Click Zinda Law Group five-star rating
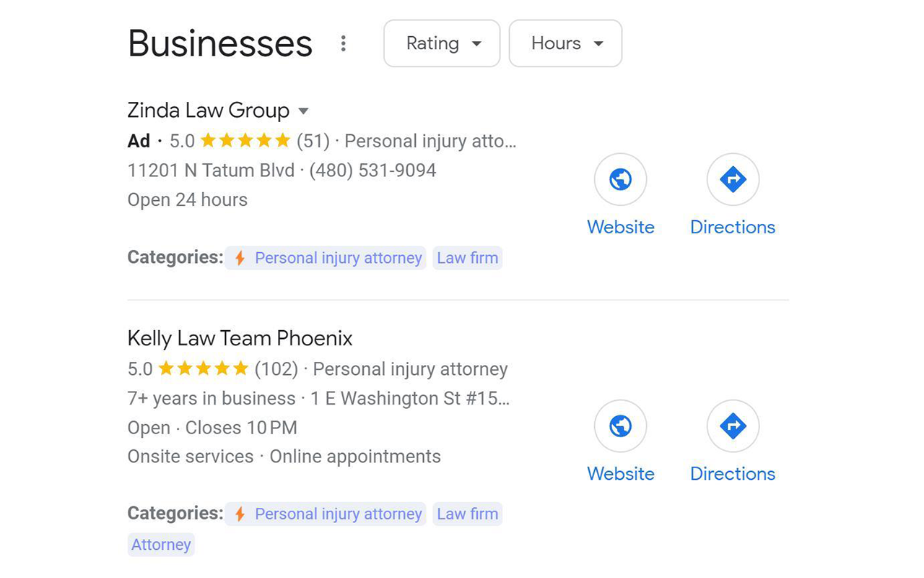Image resolution: width=924 pixels, height=578 pixels. [245, 140]
